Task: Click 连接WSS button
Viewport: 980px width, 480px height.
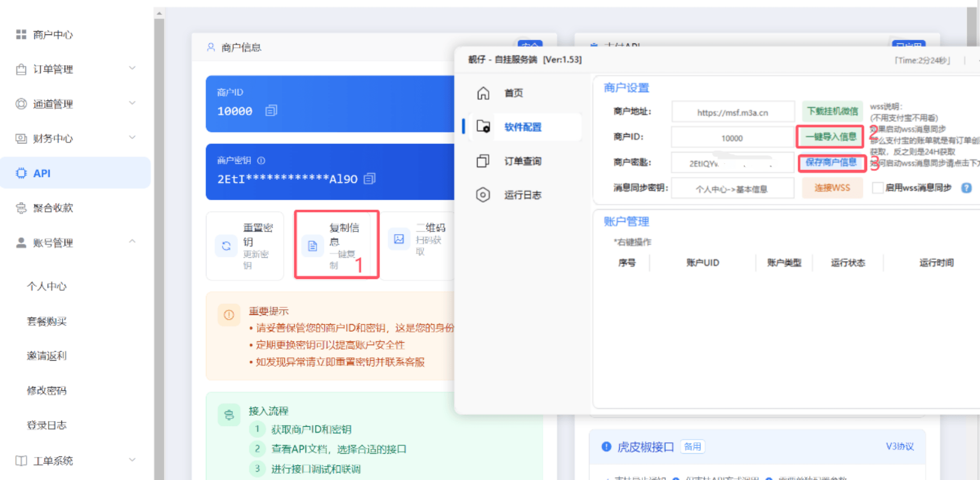Action: point(832,188)
